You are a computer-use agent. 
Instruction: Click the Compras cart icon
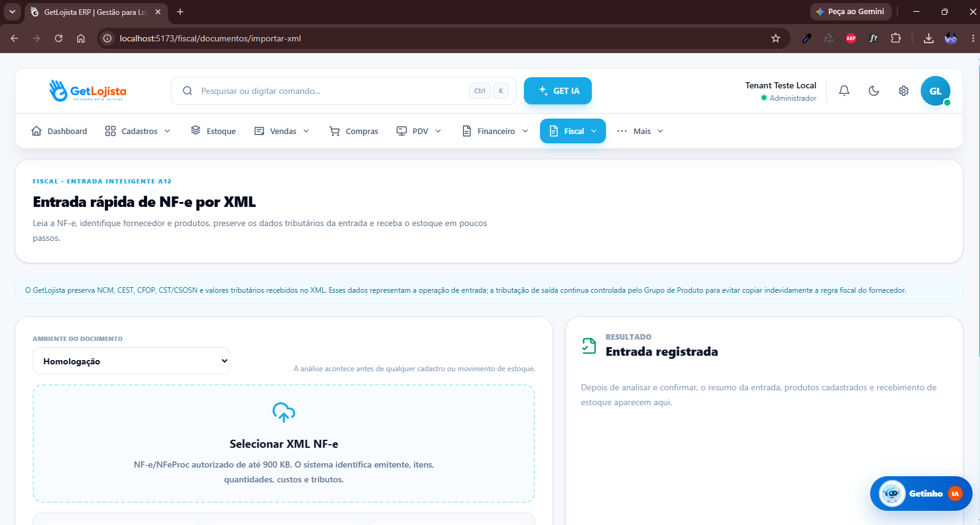[x=334, y=131]
